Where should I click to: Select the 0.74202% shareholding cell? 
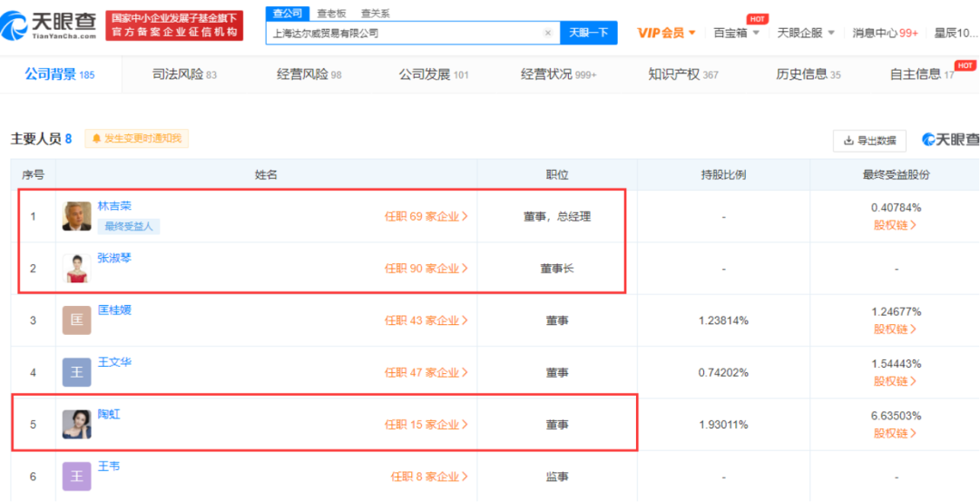click(723, 372)
